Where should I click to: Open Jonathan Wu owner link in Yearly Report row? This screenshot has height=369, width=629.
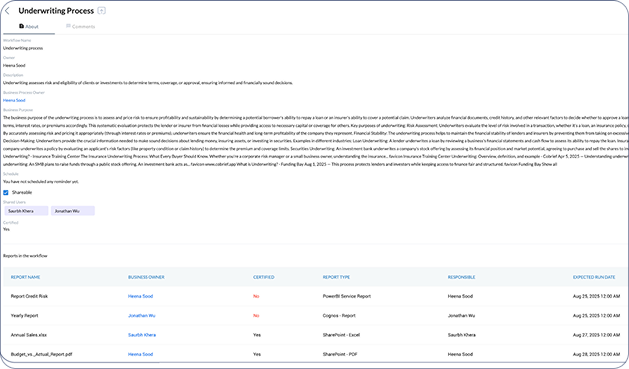tap(142, 316)
